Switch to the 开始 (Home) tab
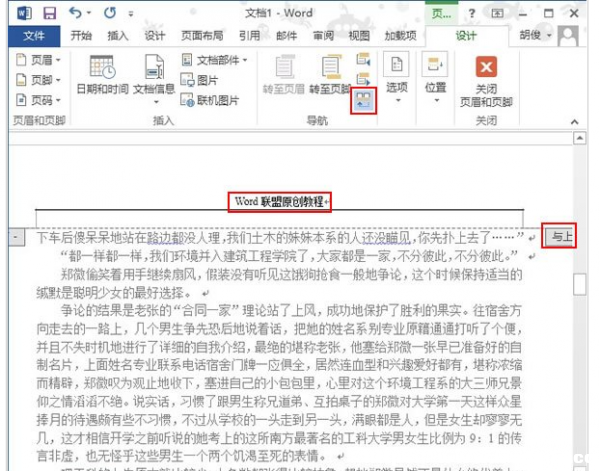The image size is (600, 471). pyautogui.click(x=81, y=36)
